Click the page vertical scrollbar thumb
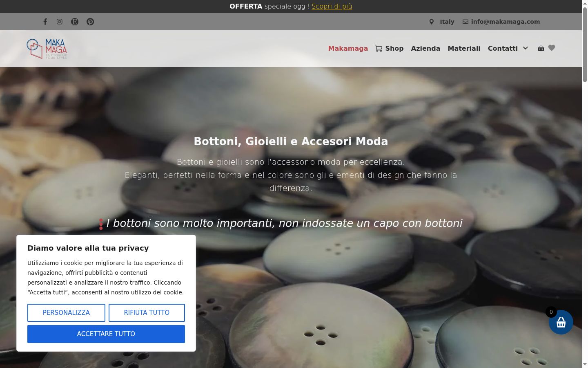 pos(585,45)
